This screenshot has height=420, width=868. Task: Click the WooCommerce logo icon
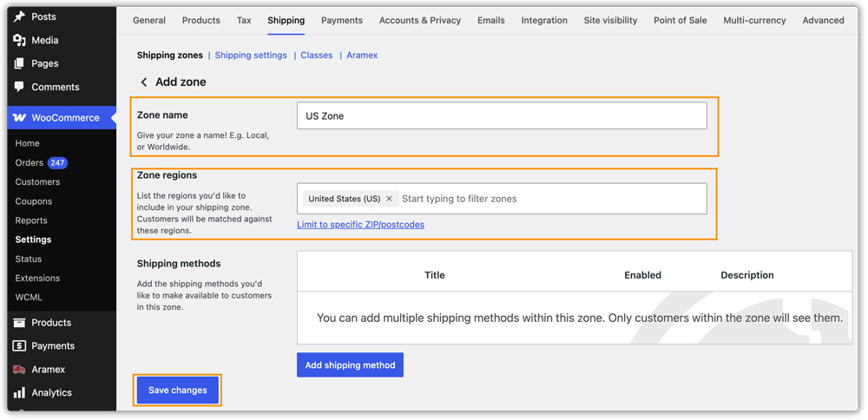[19, 118]
